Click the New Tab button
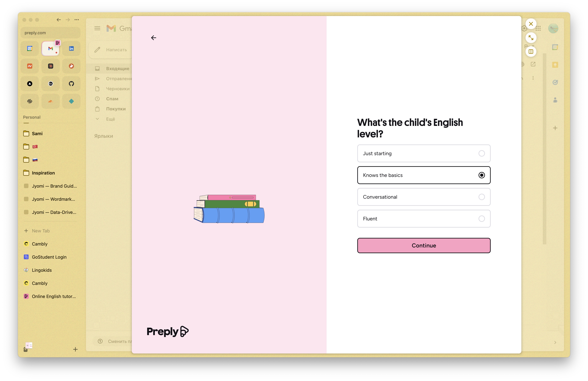Screen dimensions: 588x381 coord(41,231)
